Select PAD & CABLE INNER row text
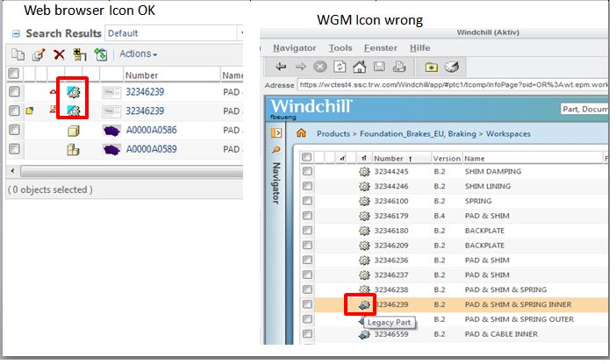 click(x=501, y=334)
